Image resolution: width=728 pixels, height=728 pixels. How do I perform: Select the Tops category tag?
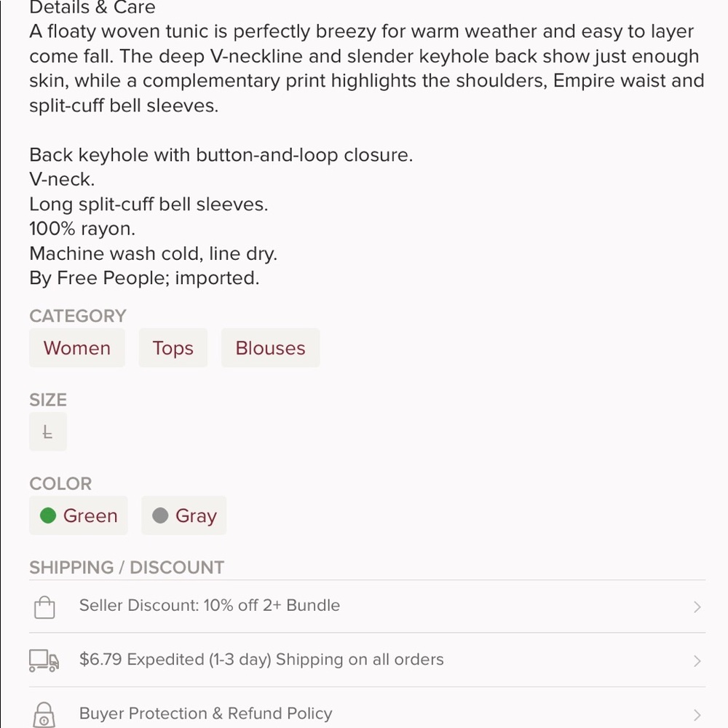coord(173,348)
